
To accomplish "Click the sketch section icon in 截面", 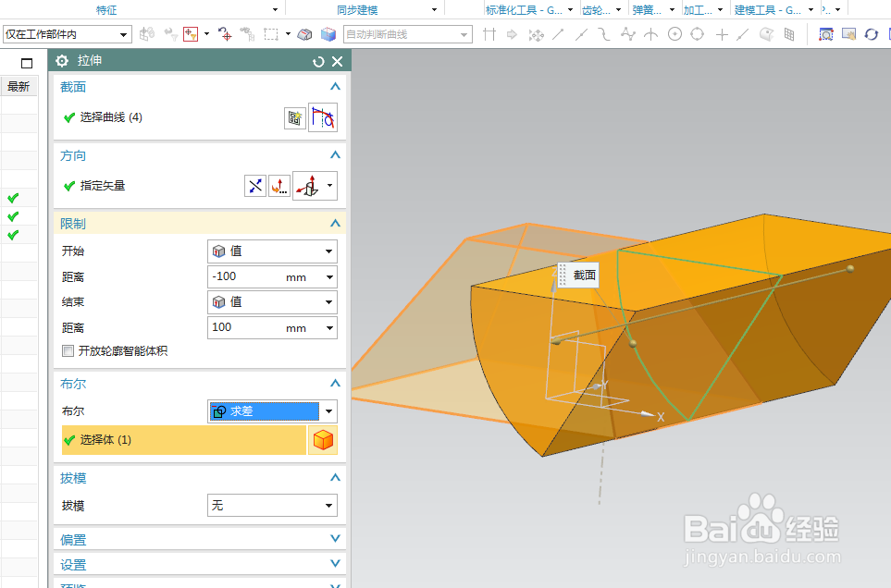I will coord(295,117).
